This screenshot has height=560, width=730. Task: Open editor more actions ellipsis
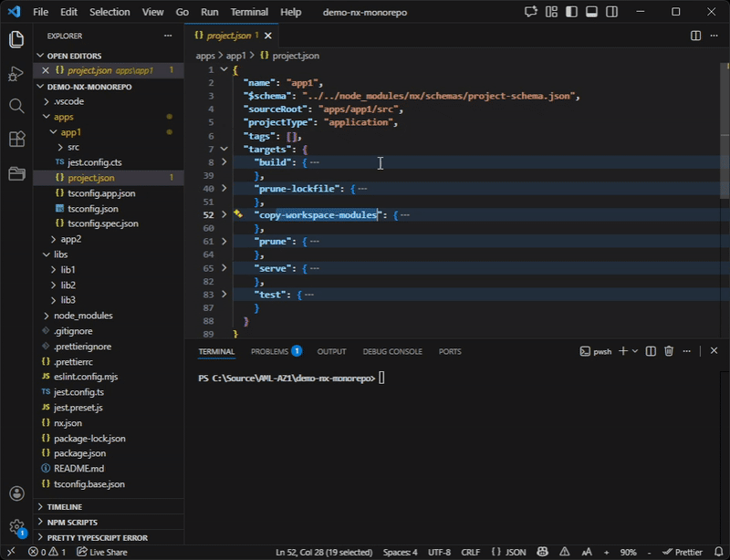tap(714, 36)
